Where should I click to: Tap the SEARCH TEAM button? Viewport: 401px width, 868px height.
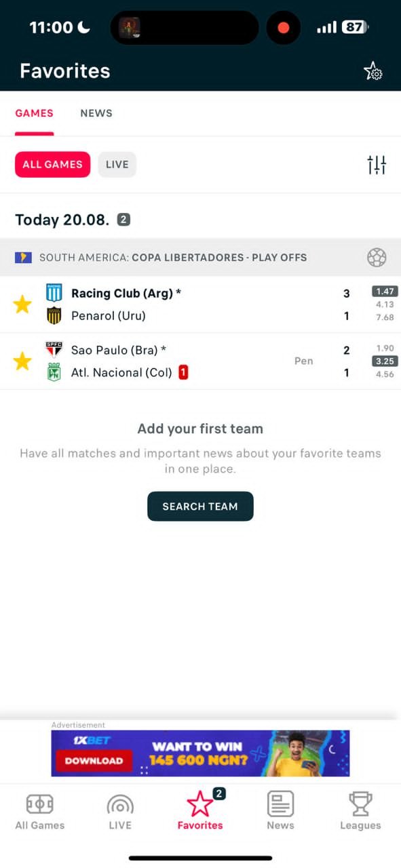tap(200, 507)
